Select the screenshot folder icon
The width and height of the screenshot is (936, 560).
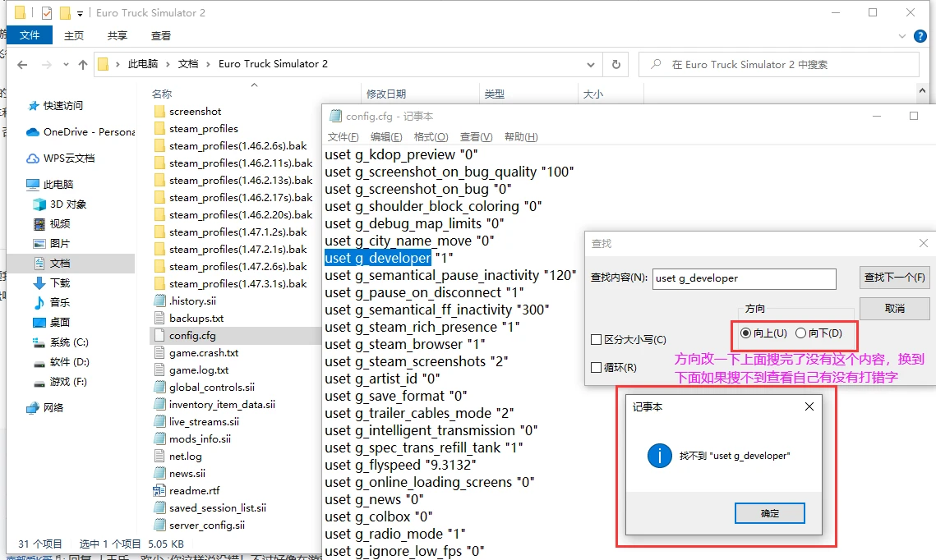159,112
